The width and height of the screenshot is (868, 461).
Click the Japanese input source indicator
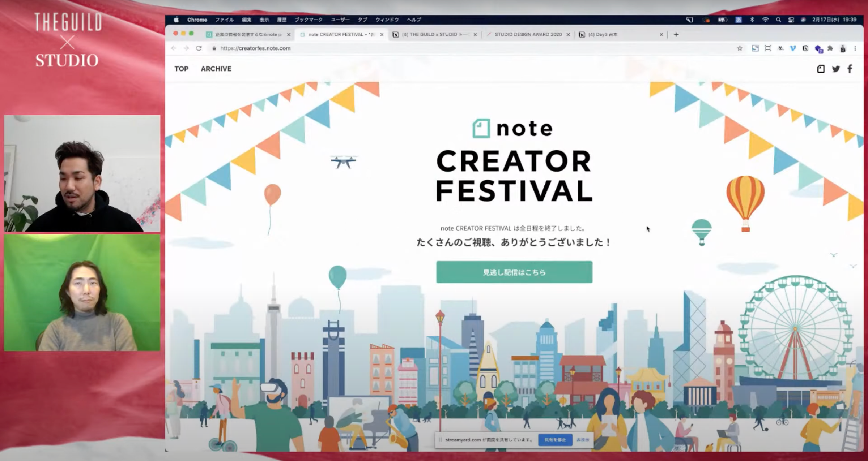(x=739, y=20)
